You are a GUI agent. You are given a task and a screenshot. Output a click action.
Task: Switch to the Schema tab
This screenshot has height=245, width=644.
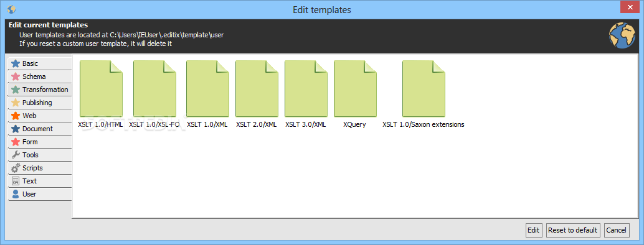40,76
